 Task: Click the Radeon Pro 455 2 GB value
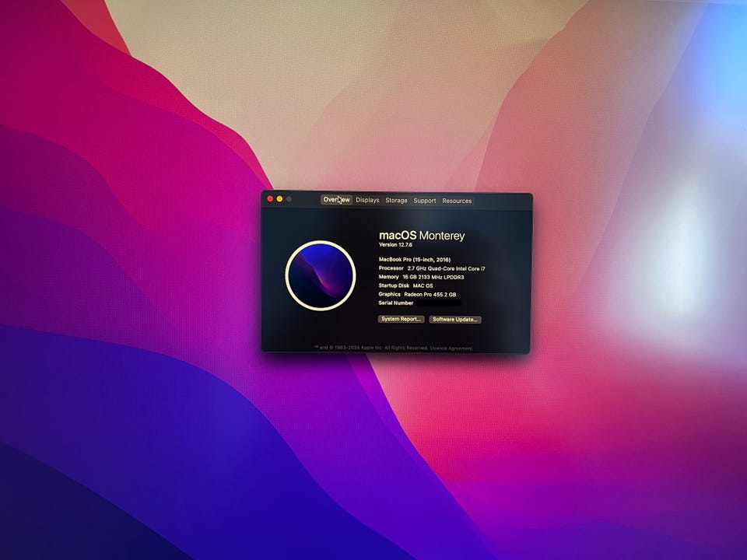click(430, 294)
